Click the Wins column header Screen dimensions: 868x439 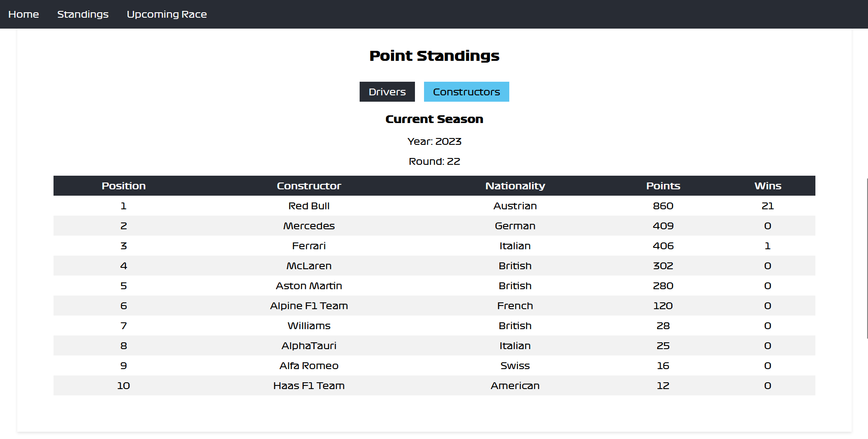pos(768,186)
